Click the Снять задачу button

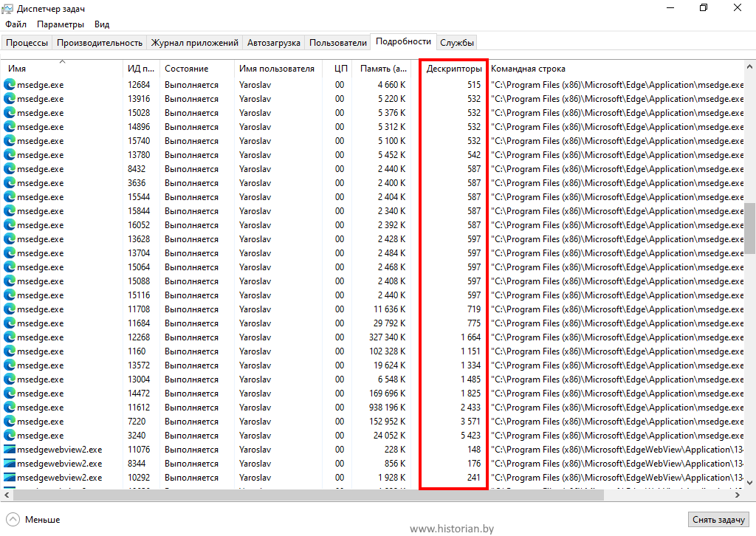(718, 520)
